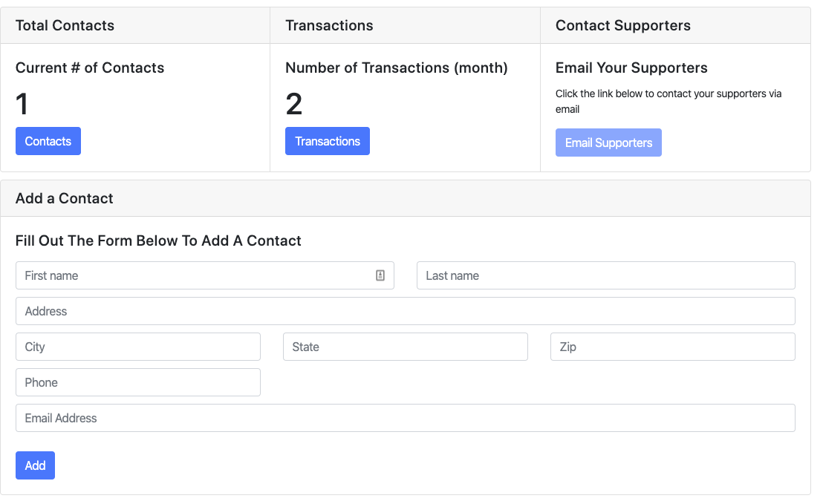Focus the City input field
This screenshot has height=504, width=823.
[x=137, y=347]
